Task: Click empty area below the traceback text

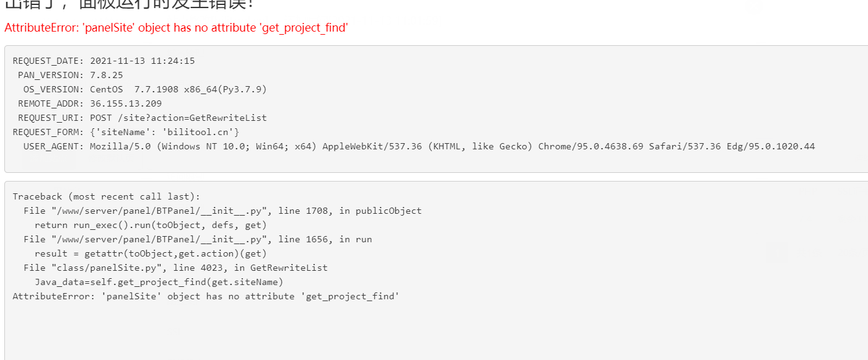Action: coord(434,331)
